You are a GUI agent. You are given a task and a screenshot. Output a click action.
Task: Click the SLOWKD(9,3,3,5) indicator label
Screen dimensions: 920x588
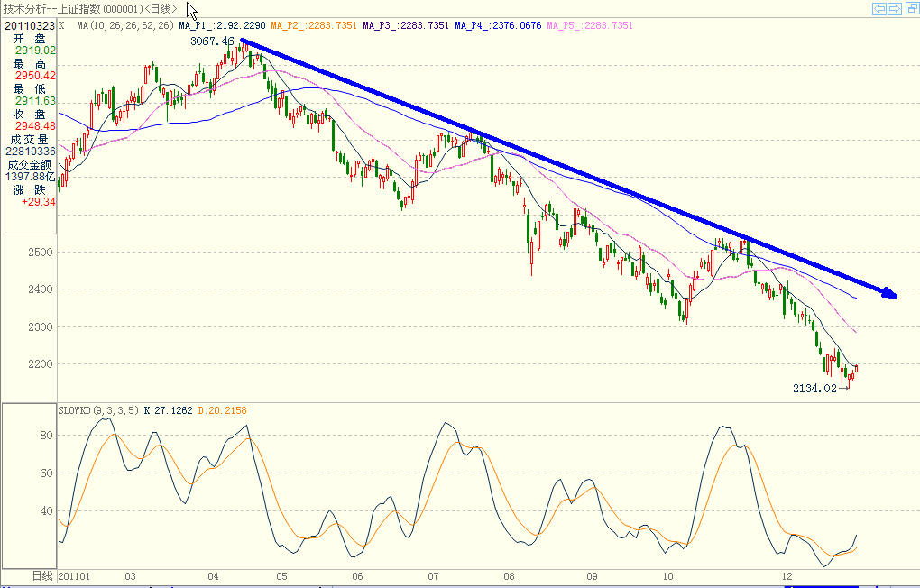[x=98, y=410]
